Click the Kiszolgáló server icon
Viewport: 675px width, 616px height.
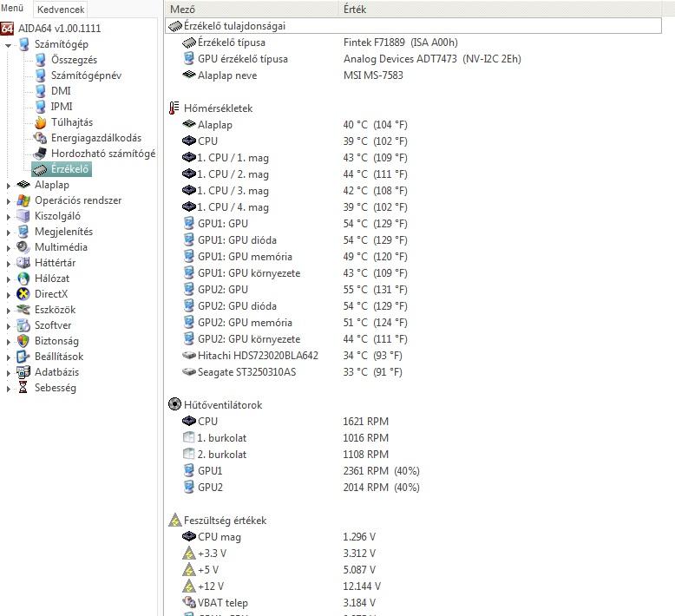coord(23,216)
